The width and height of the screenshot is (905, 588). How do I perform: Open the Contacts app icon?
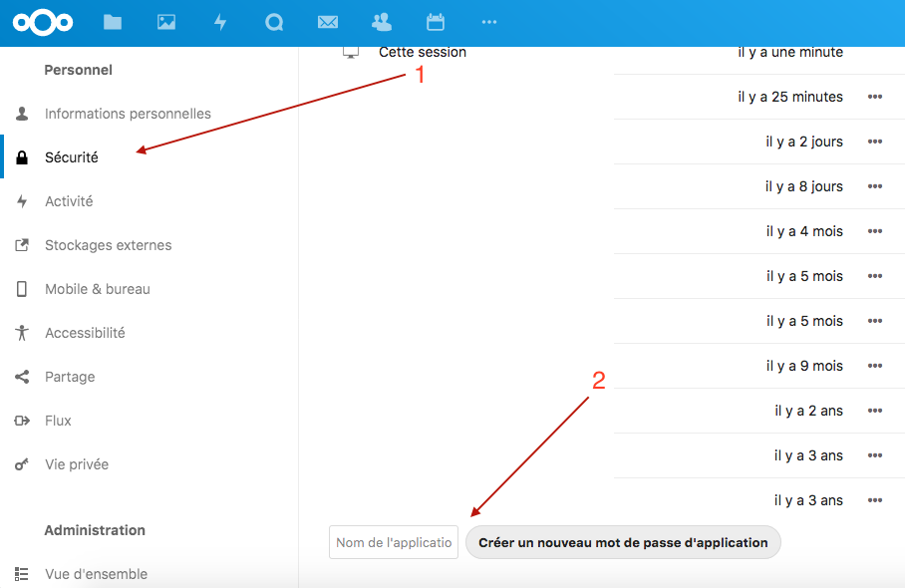381,22
